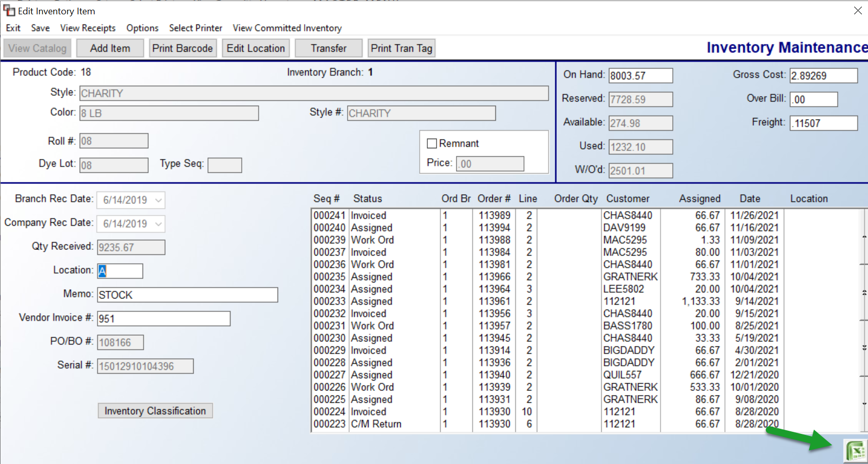Viewport: 868px width, 464px height.
Task: Export list using the Excel icon
Action: (x=856, y=451)
